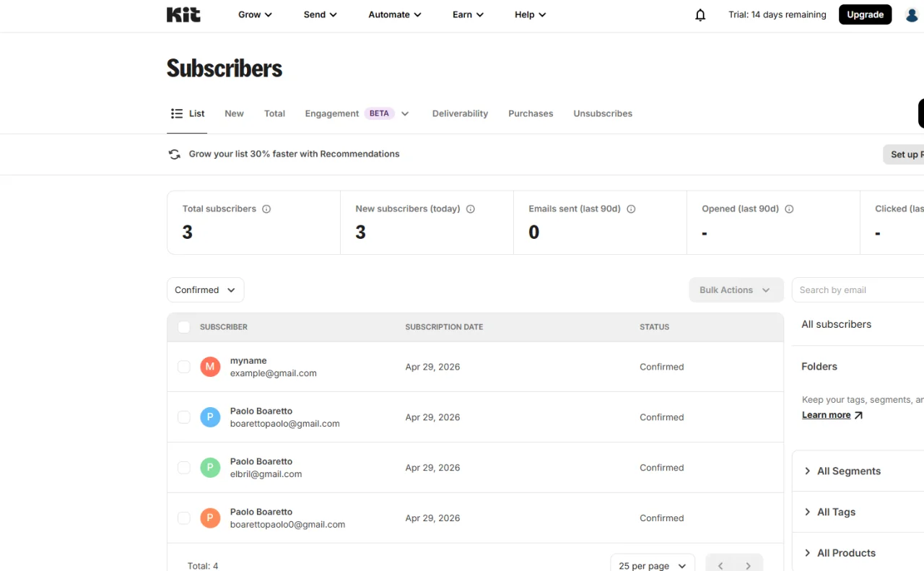Screen dimensions: 924x571
Task: Select All subscribers in the sidebar
Action: (x=836, y=324)
